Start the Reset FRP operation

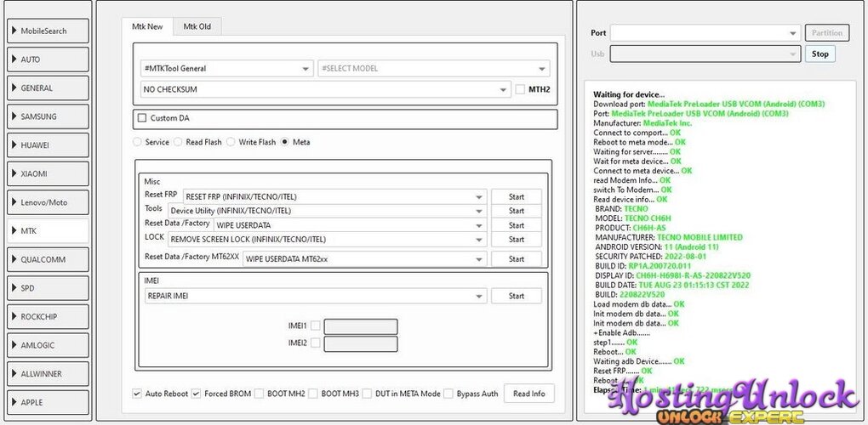pyautogui.click(x=517, y=196)
